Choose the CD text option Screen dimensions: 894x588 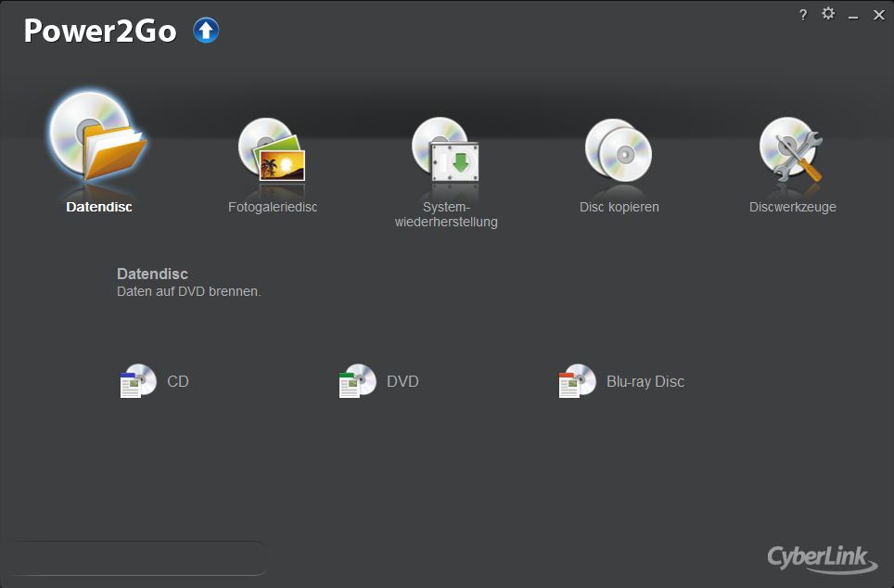click(x=178, y=381)
